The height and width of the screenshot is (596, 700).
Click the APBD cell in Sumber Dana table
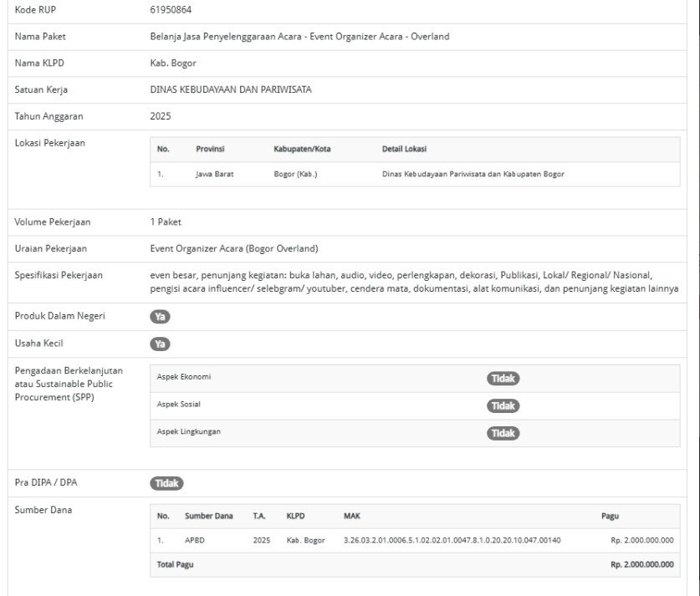[x=195, y=540]
